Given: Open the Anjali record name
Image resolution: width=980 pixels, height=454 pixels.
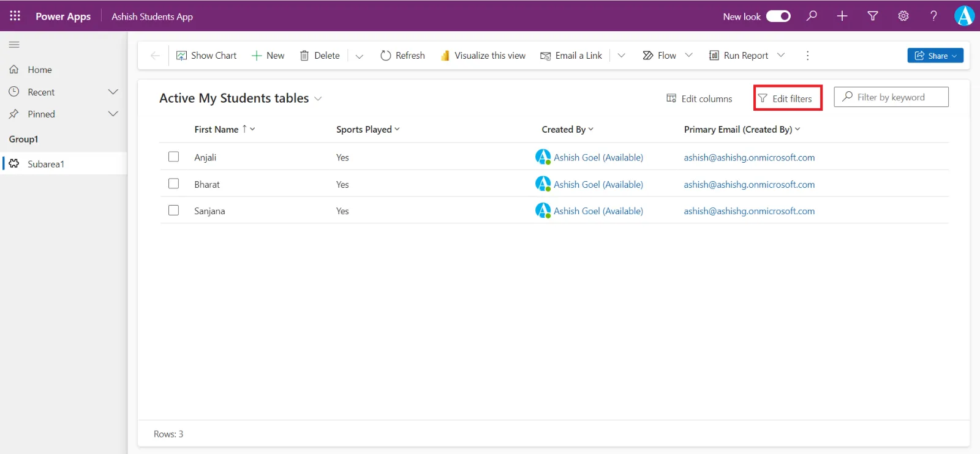Looking at the screenshot, I should (205, 158).
